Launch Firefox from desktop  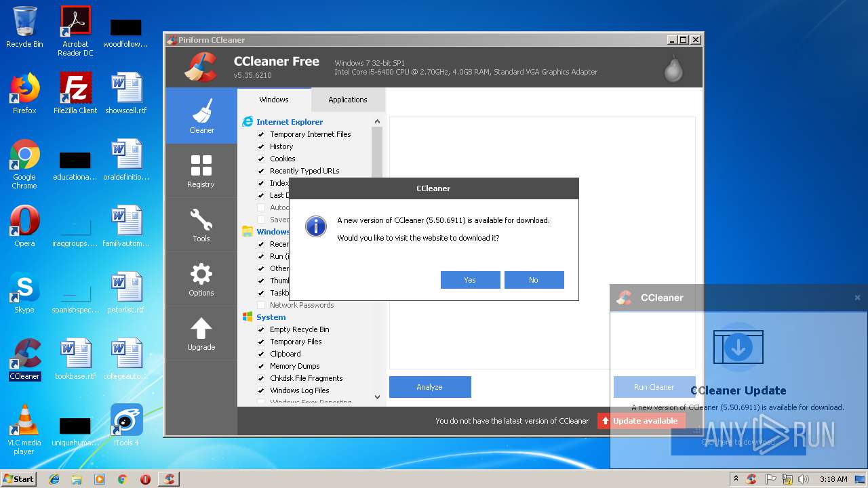24,94
